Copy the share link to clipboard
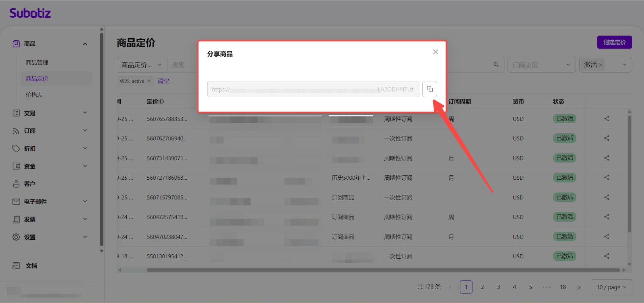Viewport: 644px width, 303px height. point(429,89)
